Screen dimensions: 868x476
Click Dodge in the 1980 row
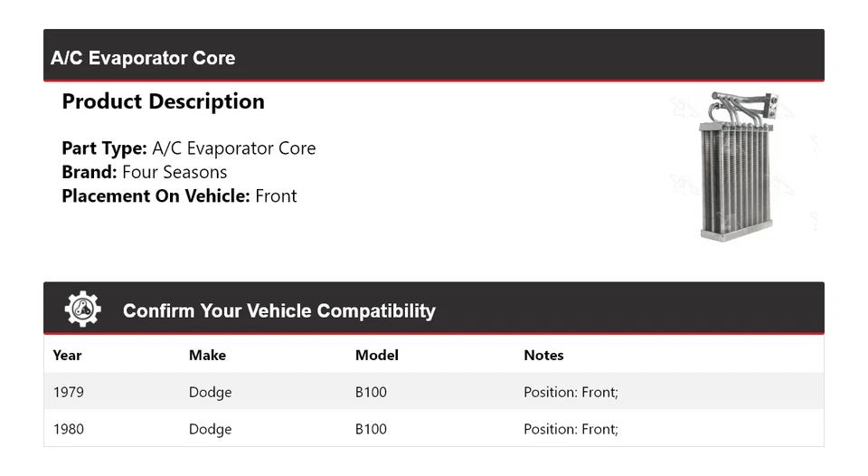(210, 429)
